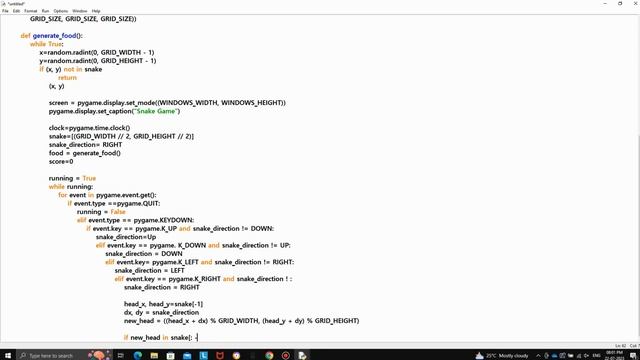Click the 'elif event.key == pygame.K_RIGHT' line
Image resolution: width=640 pixels, height=360 pixels.
tap(203, 279)
